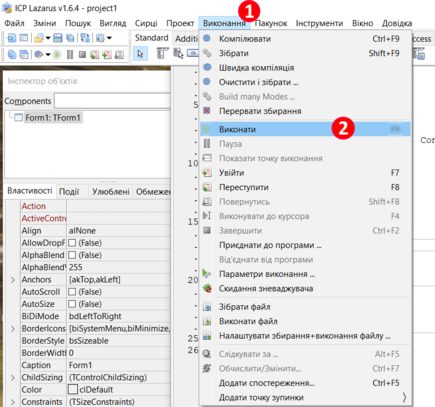Pick the TMainMenu component palette icon

pyautogui.click(x=162, y=53)
